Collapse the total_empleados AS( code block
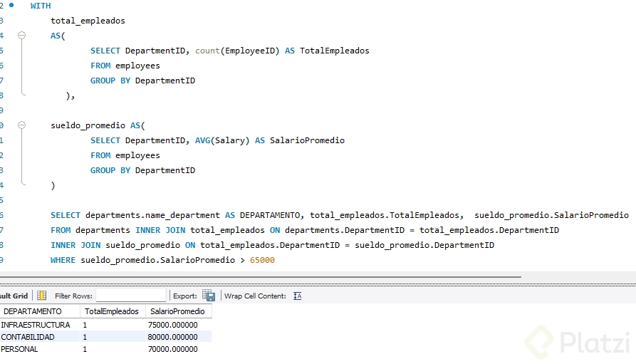This screenshot has width=636, height=364. [x=22, y=36]
